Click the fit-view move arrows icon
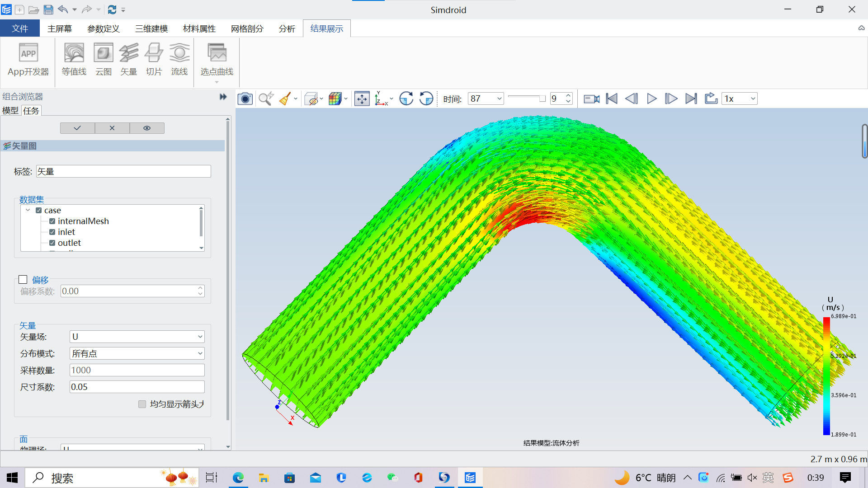Screen dimensions: 868x488 tap(362, 99)
